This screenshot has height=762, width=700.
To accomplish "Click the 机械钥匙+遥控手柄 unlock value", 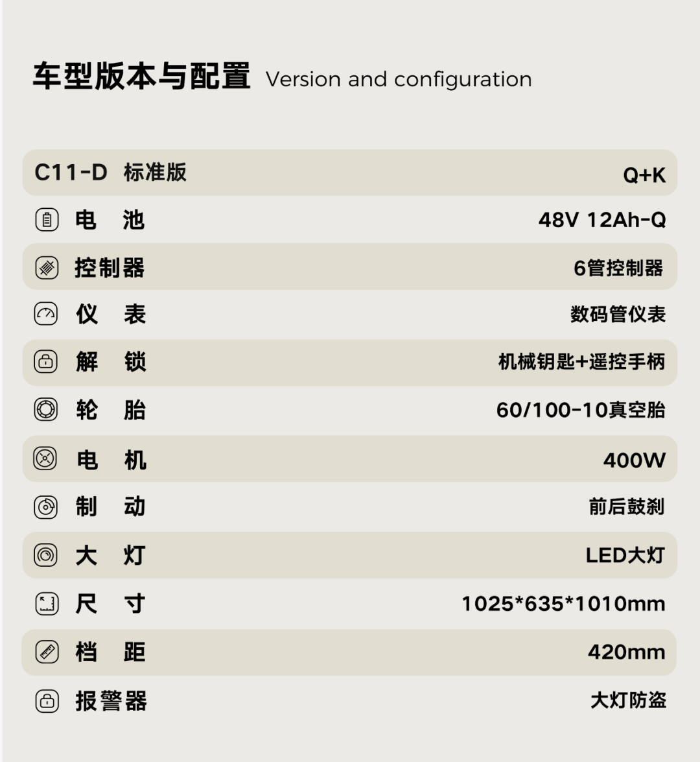I will pos(581,362).
